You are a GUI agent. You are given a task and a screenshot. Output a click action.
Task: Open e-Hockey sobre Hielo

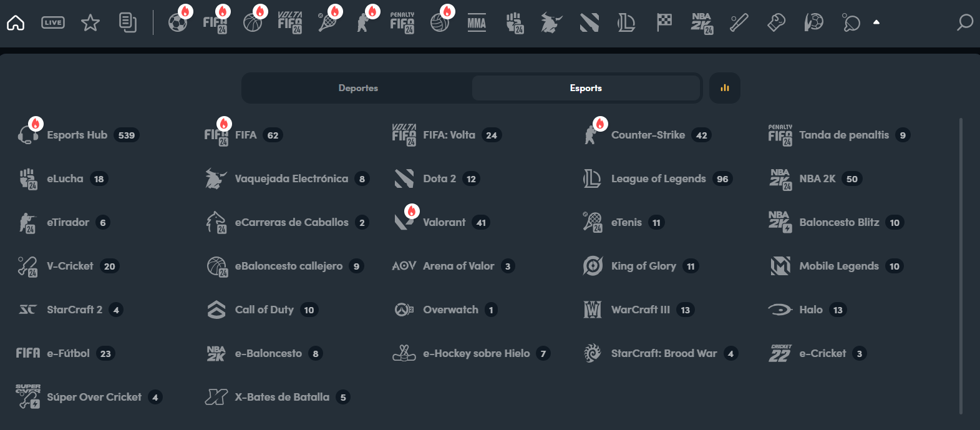[x=472, y=353]
